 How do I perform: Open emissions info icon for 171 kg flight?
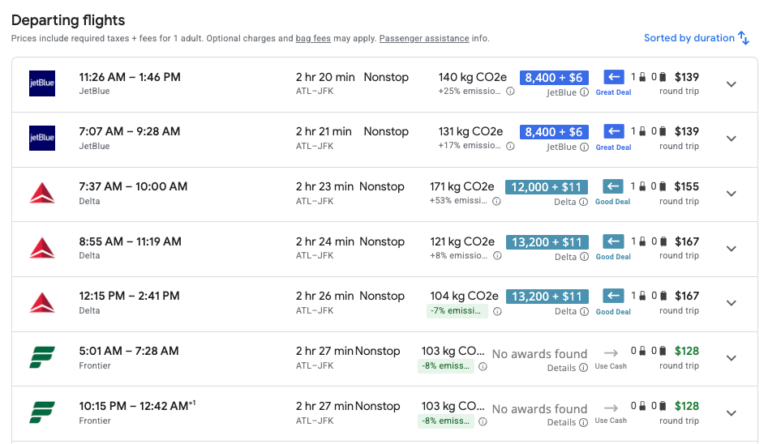click(496, 201)
